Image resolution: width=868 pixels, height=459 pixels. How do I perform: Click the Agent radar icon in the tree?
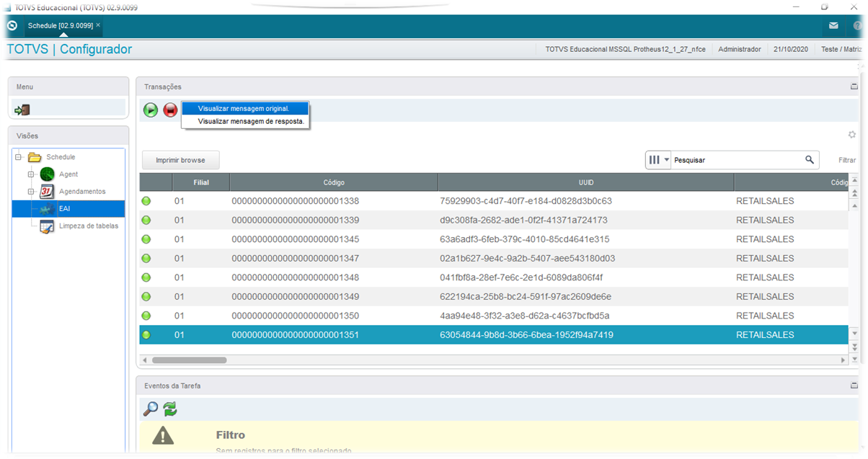[48, 174]
